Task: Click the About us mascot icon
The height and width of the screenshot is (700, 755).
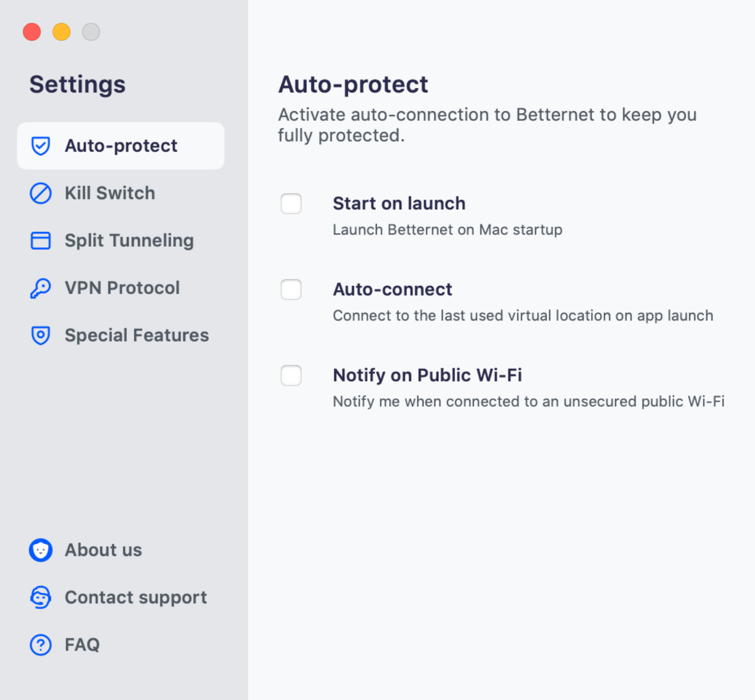Action: [x=40, y=550]
